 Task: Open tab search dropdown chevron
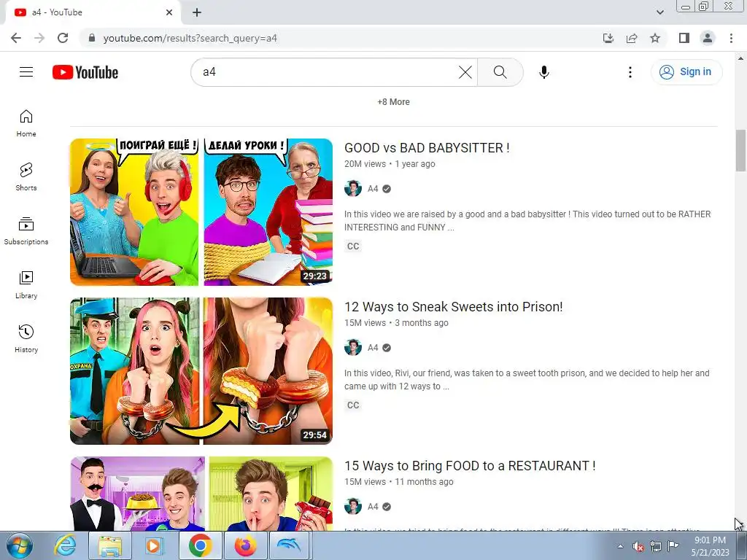[x=659, y=12]
